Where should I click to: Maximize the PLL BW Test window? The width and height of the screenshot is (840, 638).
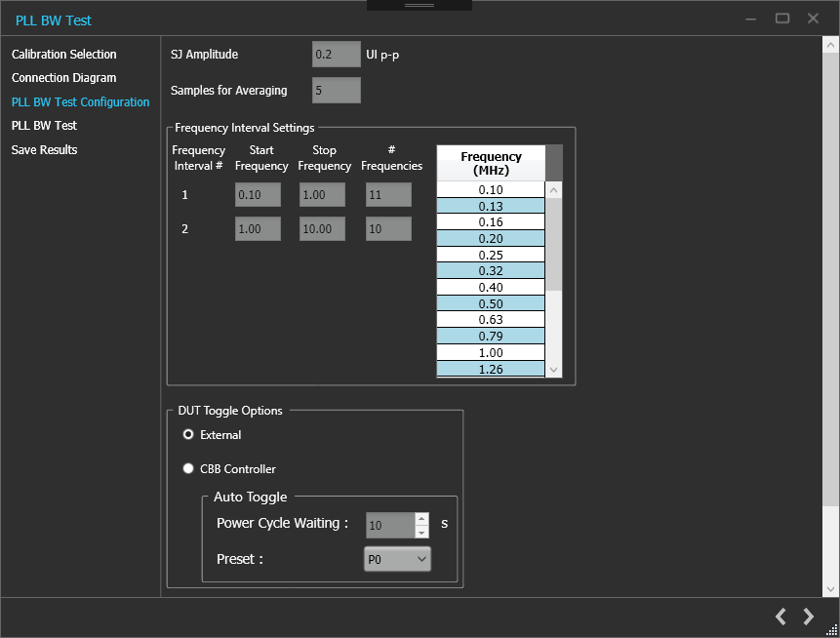click(781, 19)
